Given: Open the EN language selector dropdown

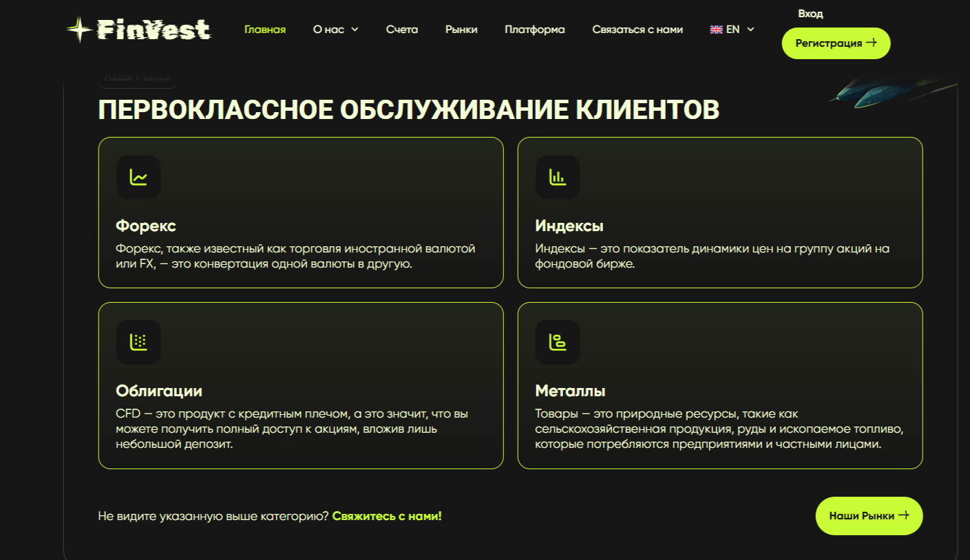Looking at the screenshot, I should 732,30.
